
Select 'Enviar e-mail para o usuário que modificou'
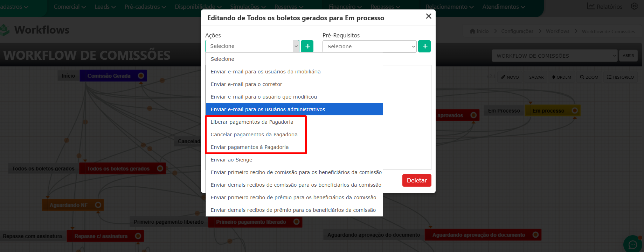pos(294,97)
